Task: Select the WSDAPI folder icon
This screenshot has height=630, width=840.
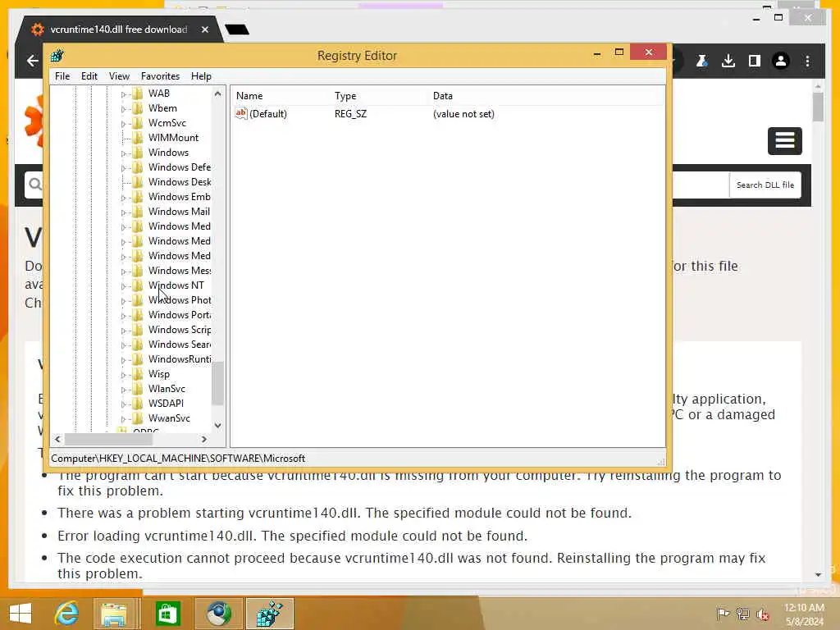Action: (x=138, y=404)
